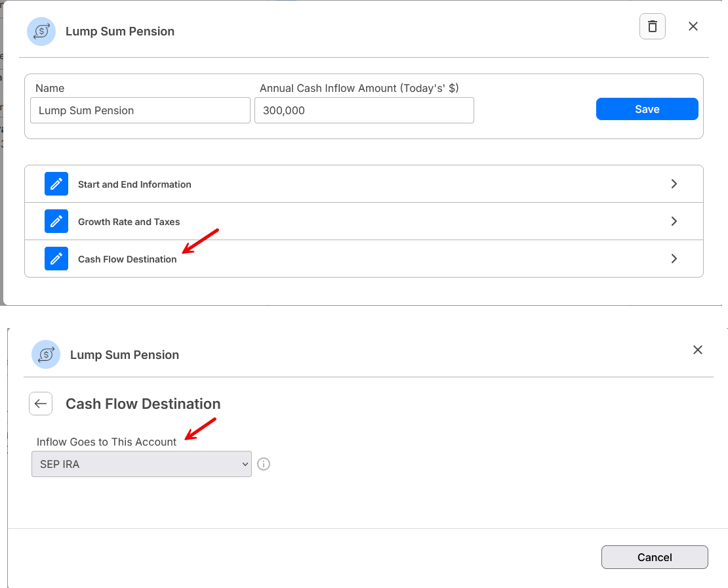Expand Start and End Information via its chevron
Viewport: 728px width, 588px height.
[674, 184]
